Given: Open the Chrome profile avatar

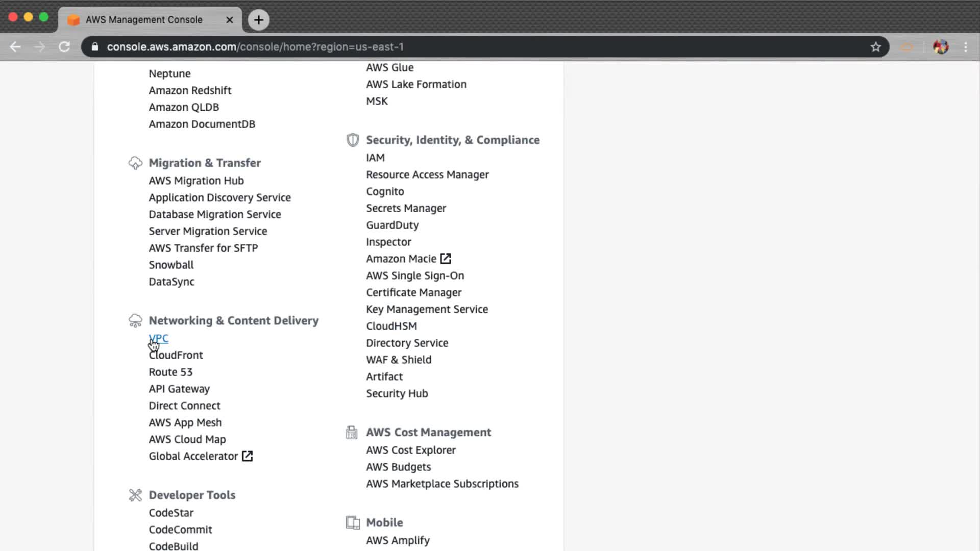Looking at the screenshot, I should point(941,47).
